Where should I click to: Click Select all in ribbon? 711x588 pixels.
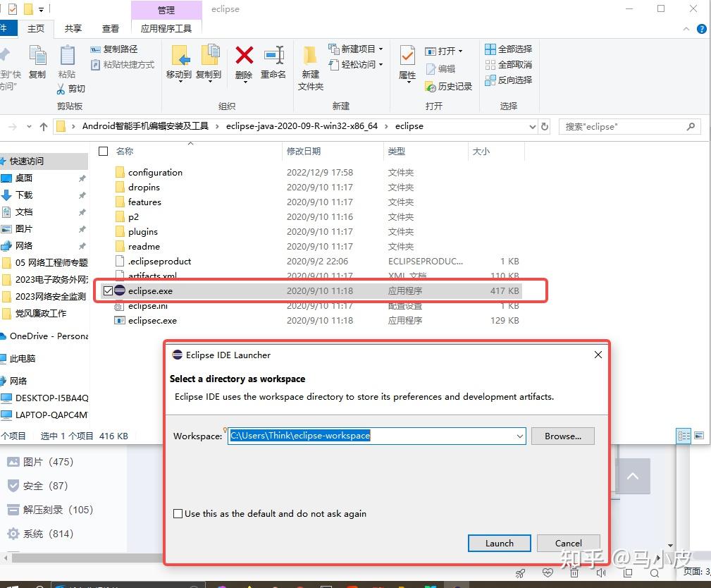[x=508, y=49]
